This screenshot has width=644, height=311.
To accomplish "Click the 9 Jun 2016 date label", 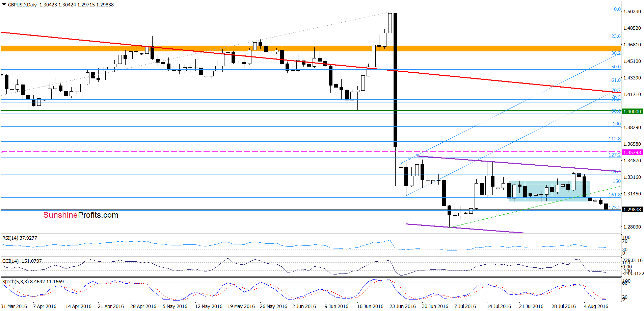I will (337, 306).
